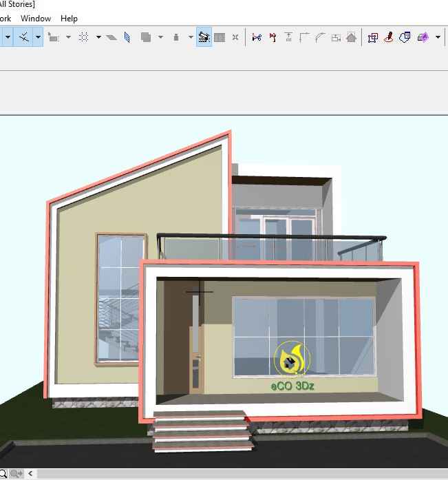Toggle the dotted Grid Snap icon
Screen dimensions: 448x480
(83, 37)
